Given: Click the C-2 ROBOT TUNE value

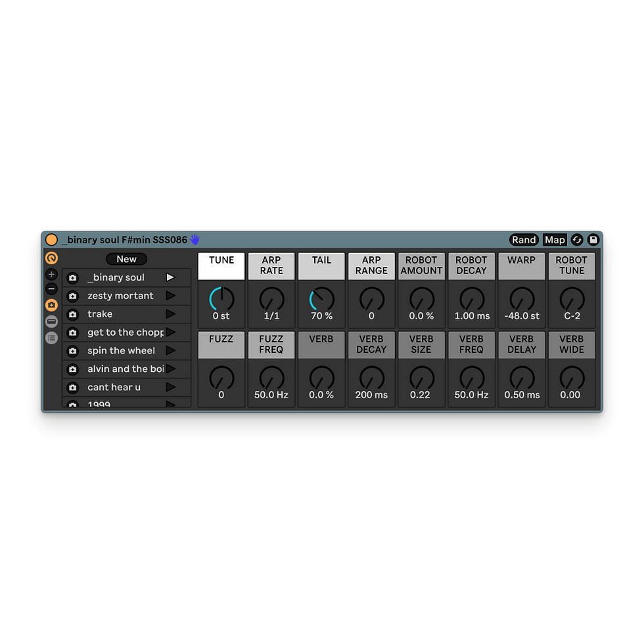Looking at the screenshot, I should pyautogui.click(x=572, y=316).
